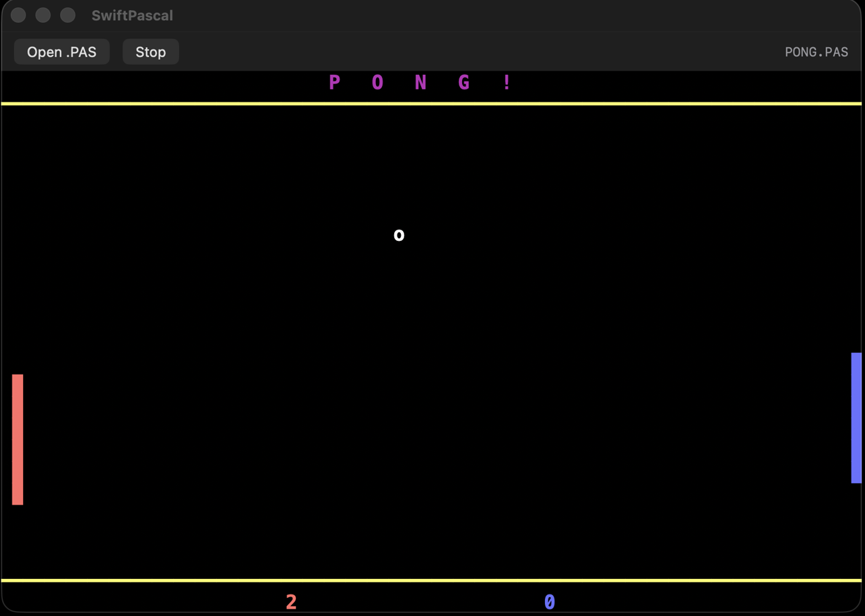Select the blue right paddle
Screen dimensions: 865x616
pos(857,417)
